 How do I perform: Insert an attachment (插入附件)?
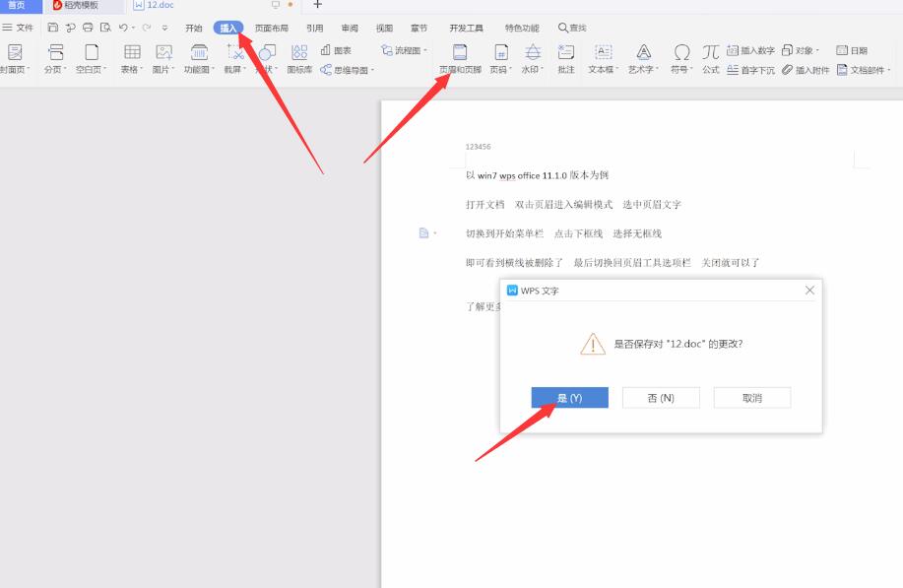point(806,70)
